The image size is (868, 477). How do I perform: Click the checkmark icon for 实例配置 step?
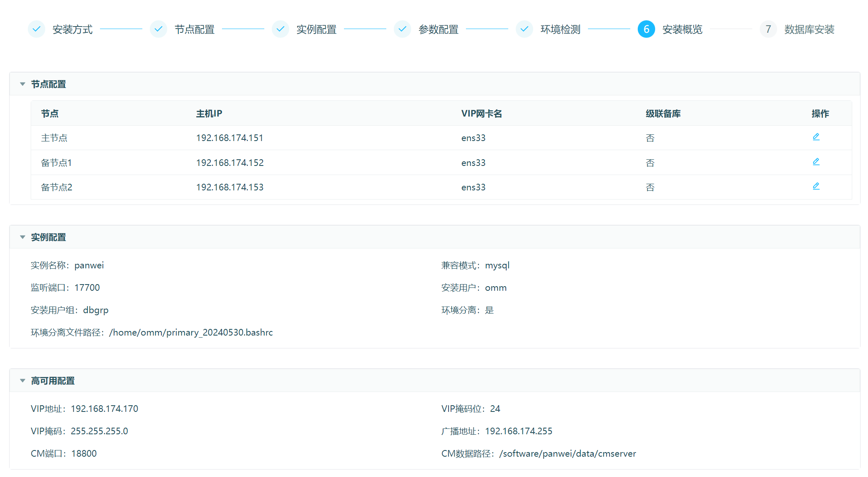click(x=280, y=29)
